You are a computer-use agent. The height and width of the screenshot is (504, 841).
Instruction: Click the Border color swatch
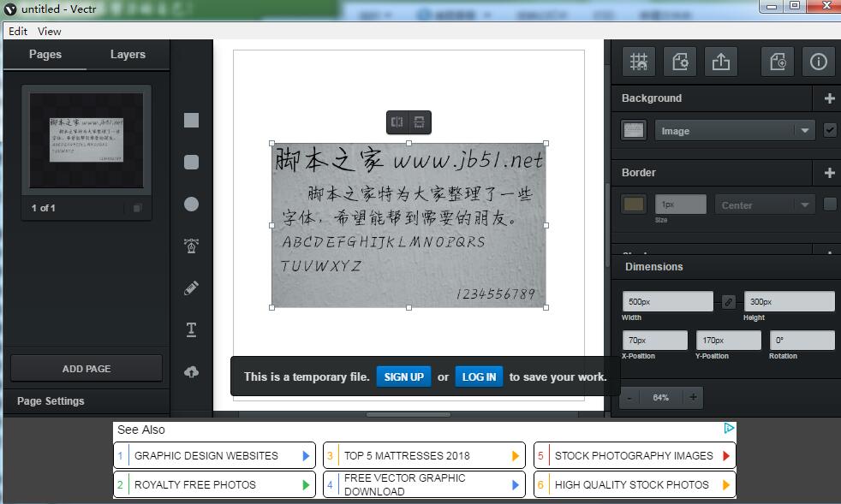point(634,205)
